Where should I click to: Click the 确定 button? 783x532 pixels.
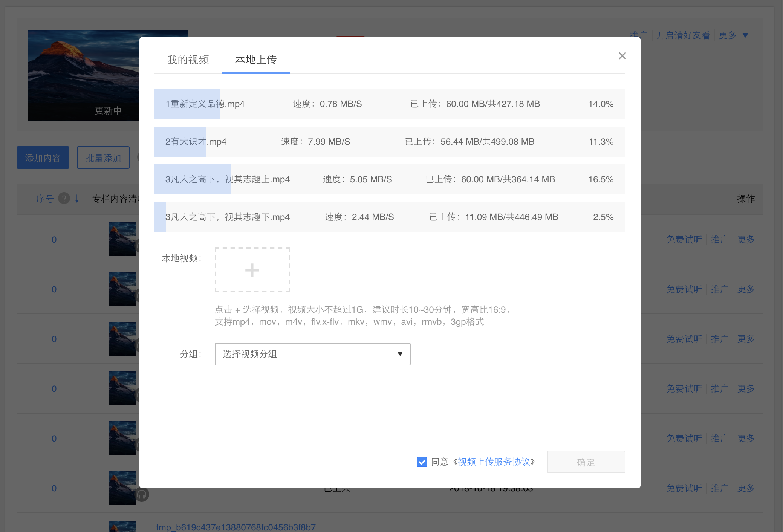tap(586, 462)
